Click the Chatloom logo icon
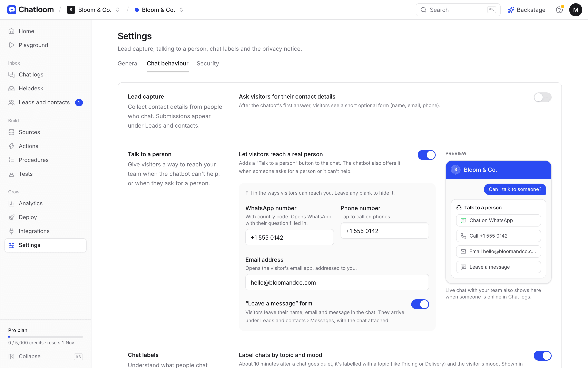588x368 pixels. [12, 10]
